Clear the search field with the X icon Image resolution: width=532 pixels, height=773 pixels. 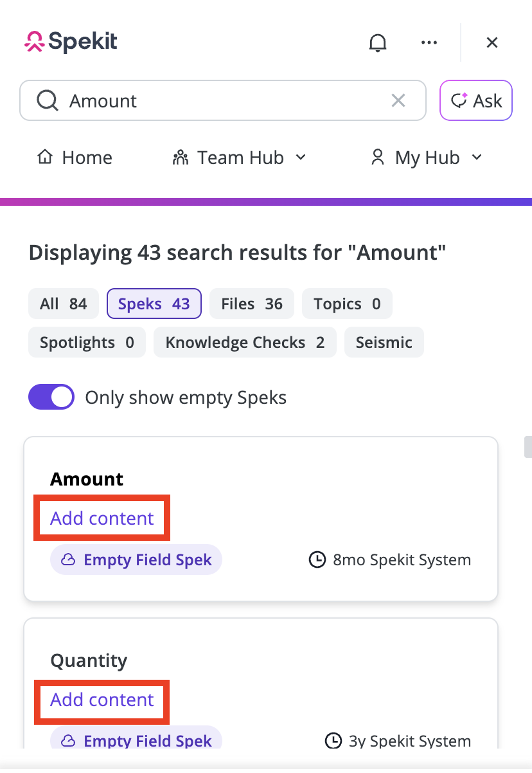tap(398, 100)
